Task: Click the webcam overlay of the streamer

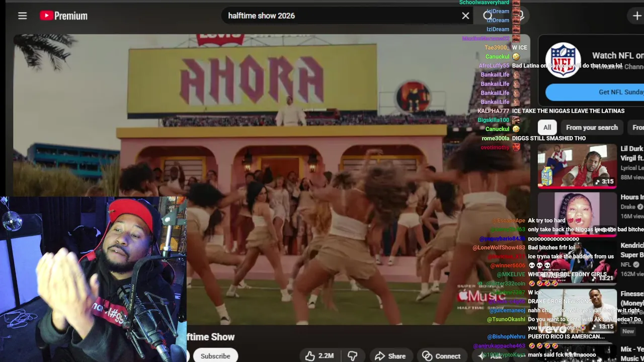Action: click(x=94, y=279)
